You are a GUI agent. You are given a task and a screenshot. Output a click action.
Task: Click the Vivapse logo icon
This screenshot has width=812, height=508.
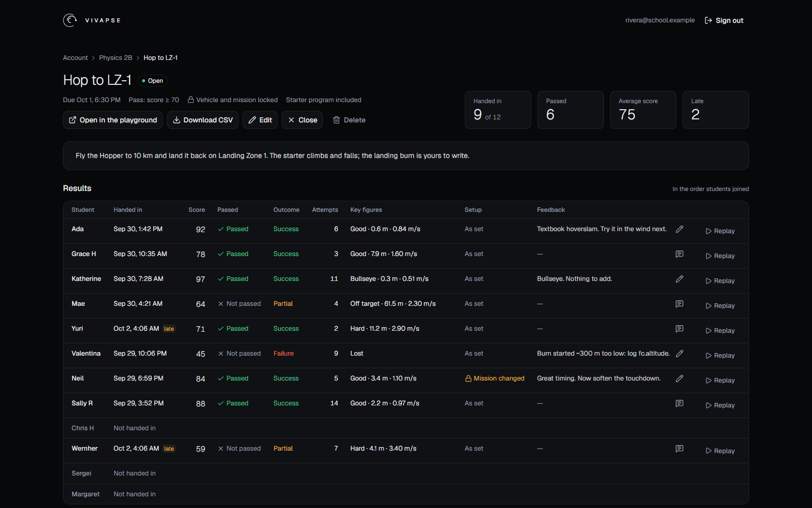(70, 20)
